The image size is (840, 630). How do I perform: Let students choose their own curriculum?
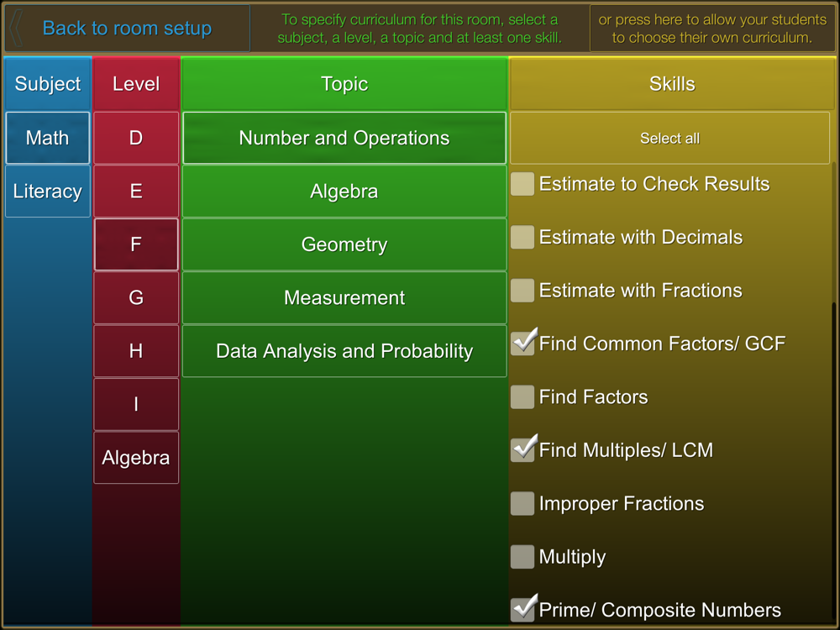(x=711, y=29)
